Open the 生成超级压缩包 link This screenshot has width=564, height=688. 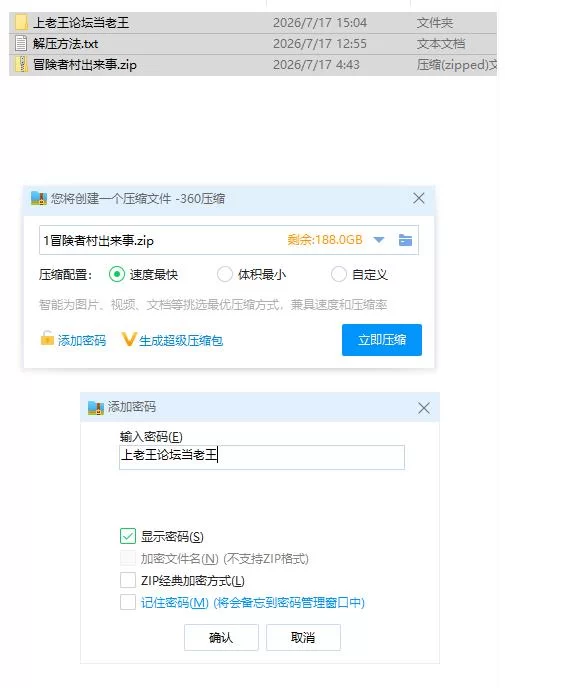pos(181,340)
